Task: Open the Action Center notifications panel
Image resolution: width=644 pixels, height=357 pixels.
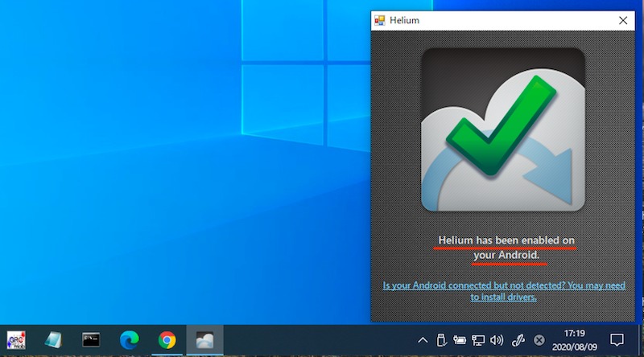Action: click(x=617, y=339)
